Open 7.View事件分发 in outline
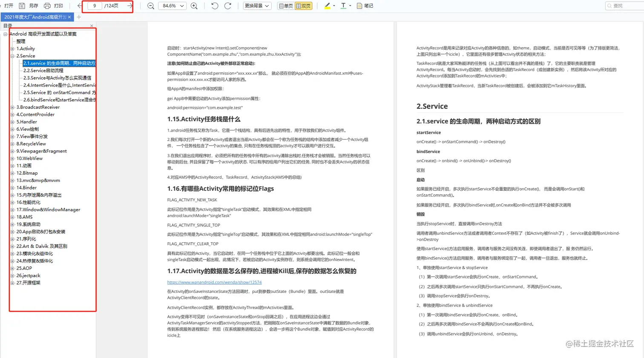The image size is (644, 358). point(32,136)
